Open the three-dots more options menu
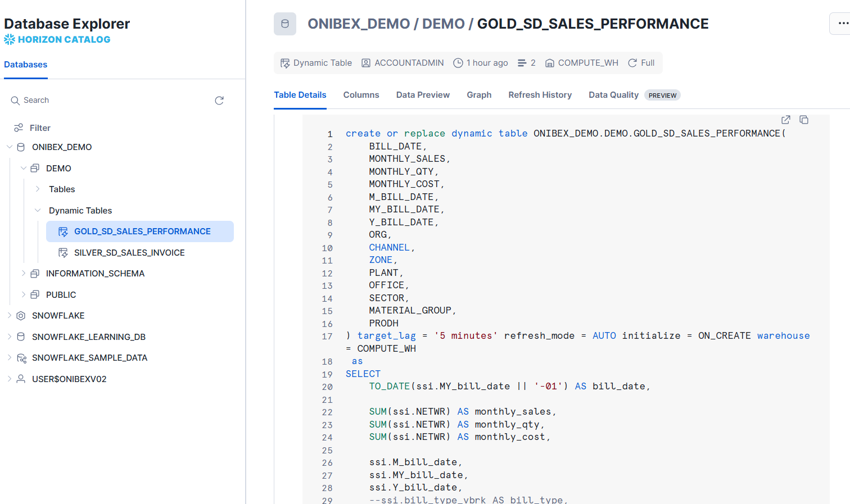Screen dimensions: 850x504 point(843,24)
